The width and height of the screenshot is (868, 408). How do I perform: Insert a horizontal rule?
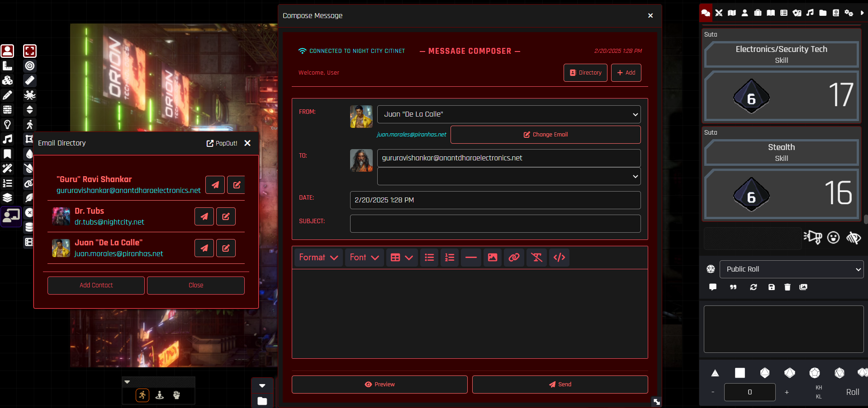point(471,258)
